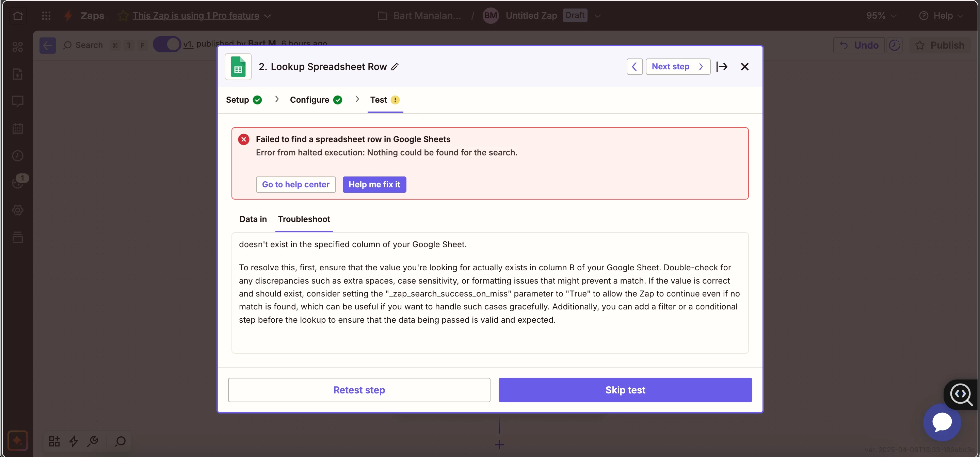Screen dimensions: 980x457
Task: Click the BM avatar badge
Action: click(490, 16)
